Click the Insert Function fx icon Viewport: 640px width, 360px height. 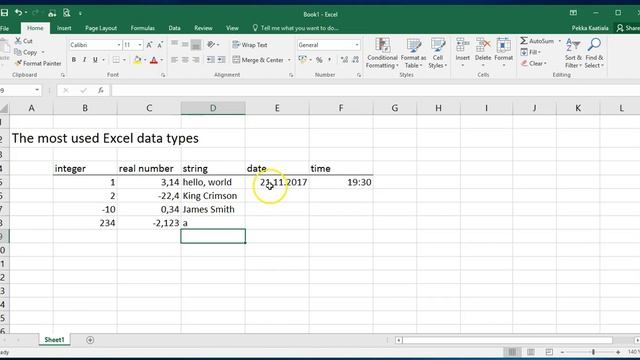100,90
